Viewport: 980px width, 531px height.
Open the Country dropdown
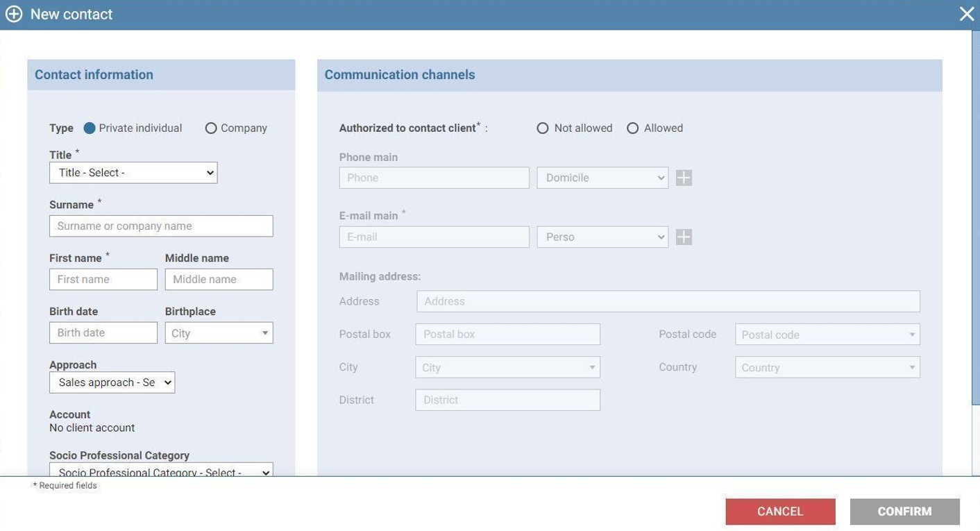pyautogui.click(x=827, y=367)
